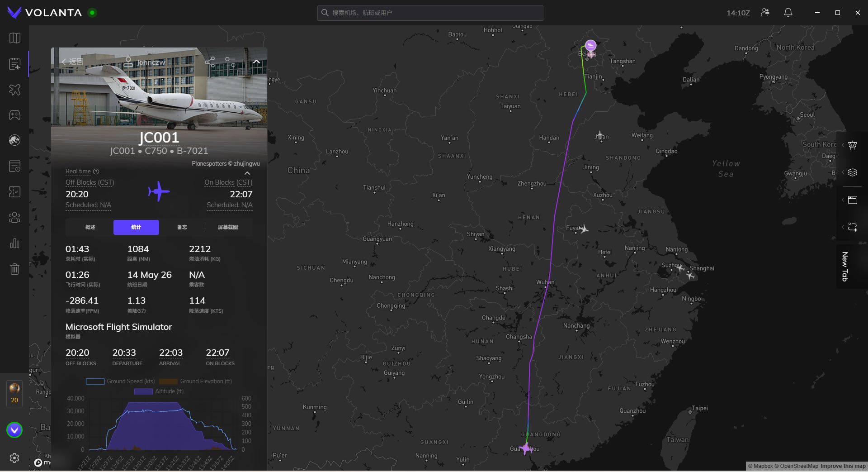Click the 1.13 landing G-force value
868x472 pixels.
pyautogui.click(x=136, y=300)
